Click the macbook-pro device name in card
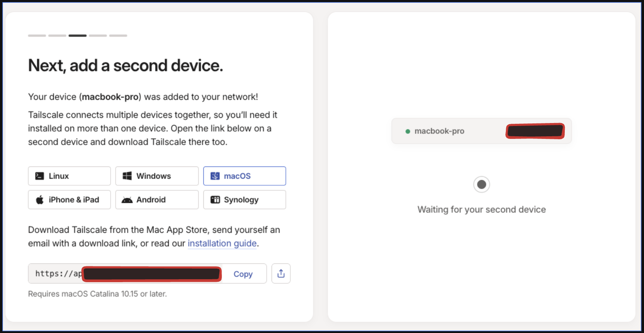Viewport: 644px width, 333px height. tap(439, 131)
